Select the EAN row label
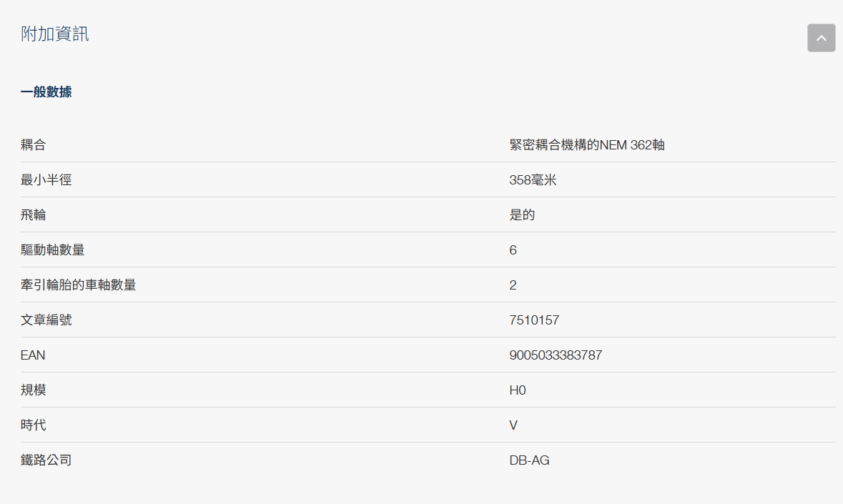The width and height of the screenshot is (843, 504). click(33, 355)
